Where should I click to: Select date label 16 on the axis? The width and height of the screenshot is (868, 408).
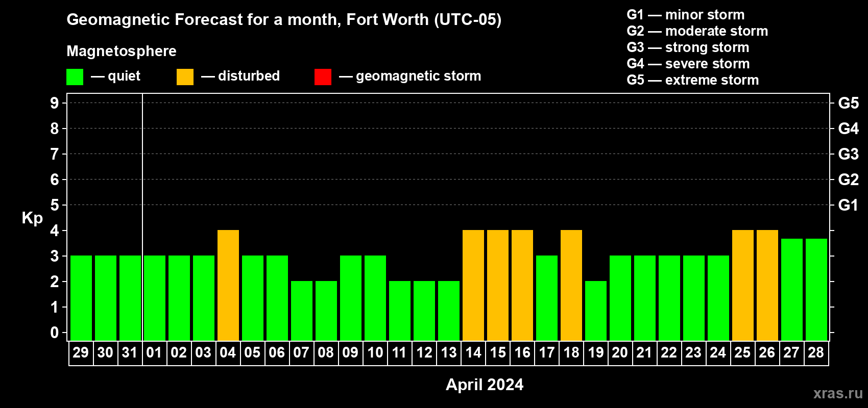pos(522,353)
